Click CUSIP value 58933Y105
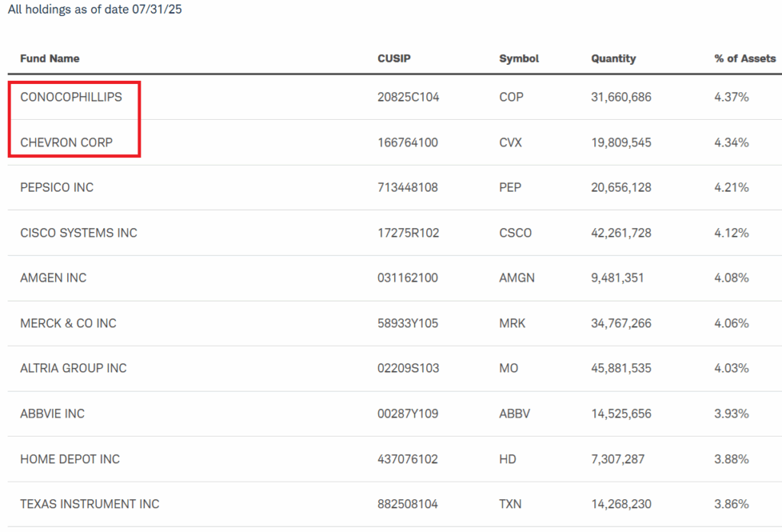782x532 pixels. point(408,323)
